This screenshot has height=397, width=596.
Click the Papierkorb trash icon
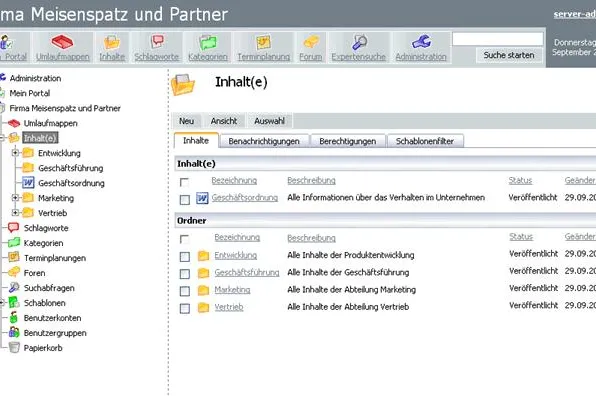click(14, 347)
